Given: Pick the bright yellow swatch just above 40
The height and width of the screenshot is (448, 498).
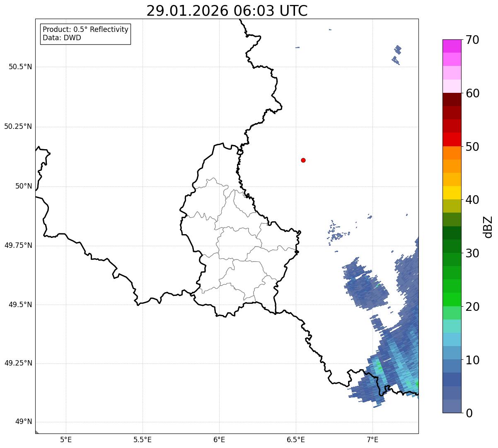Looking at the screenshot, I should [452, 193].
